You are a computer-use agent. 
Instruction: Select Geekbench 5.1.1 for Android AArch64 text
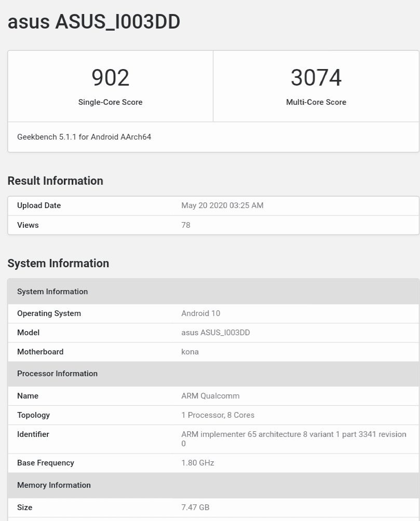click(x=84, y=137)
